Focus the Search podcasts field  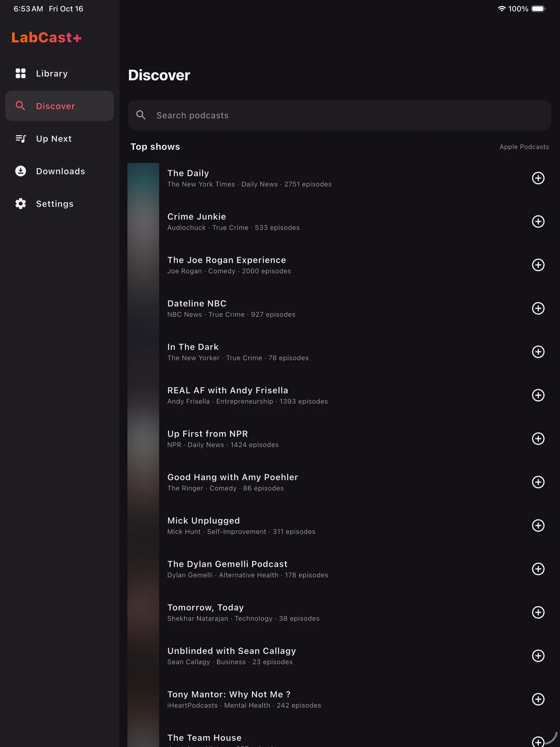click(x=340, y=115)
